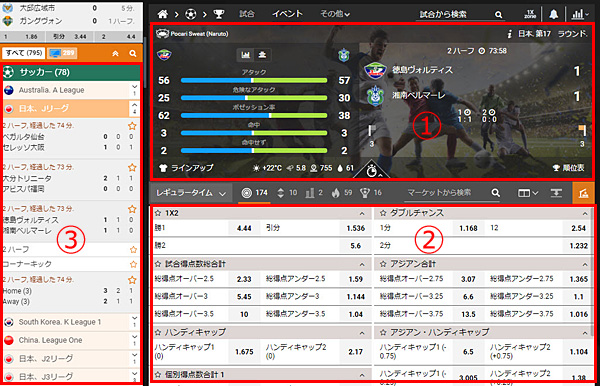Click the 試合から検索 search field

454,15
